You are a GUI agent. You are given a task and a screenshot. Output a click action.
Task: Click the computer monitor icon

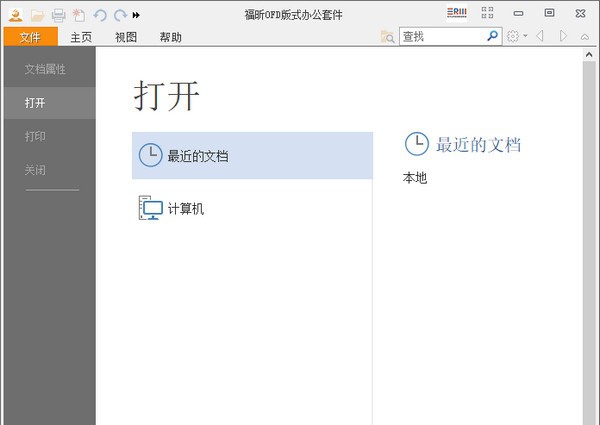point(150,208)
